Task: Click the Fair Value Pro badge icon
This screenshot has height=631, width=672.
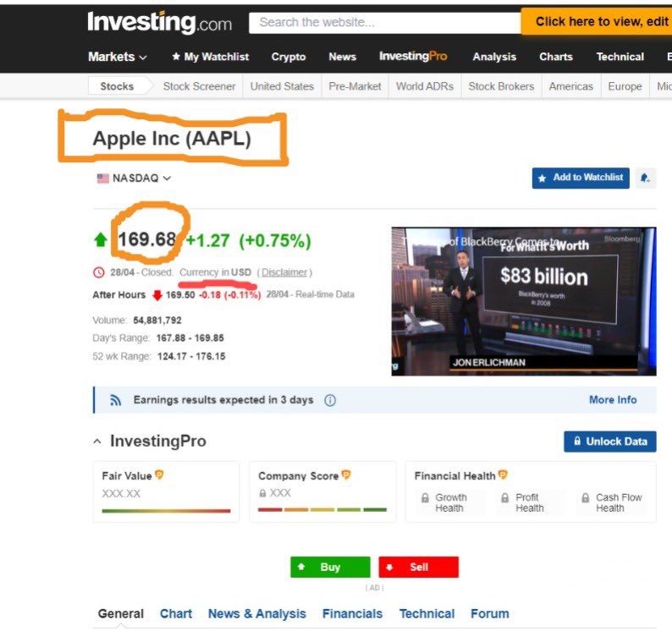Action: [x=159, y=475]
